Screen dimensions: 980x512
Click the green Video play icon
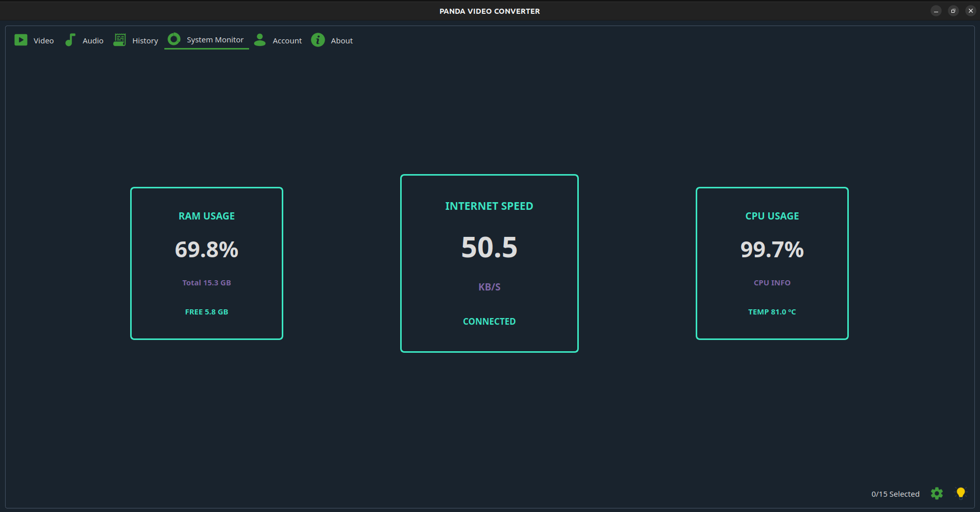tap(21, 40)
